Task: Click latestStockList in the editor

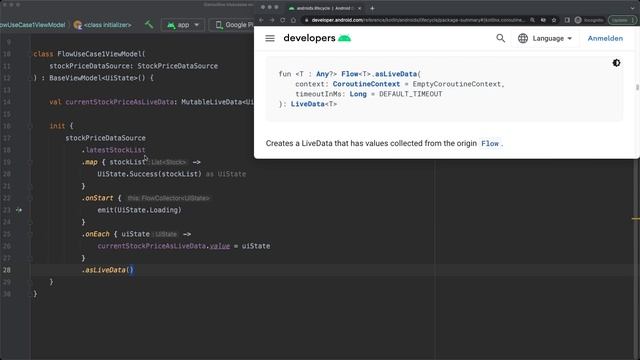Action: pyautogui.click(x=116, y=150)
